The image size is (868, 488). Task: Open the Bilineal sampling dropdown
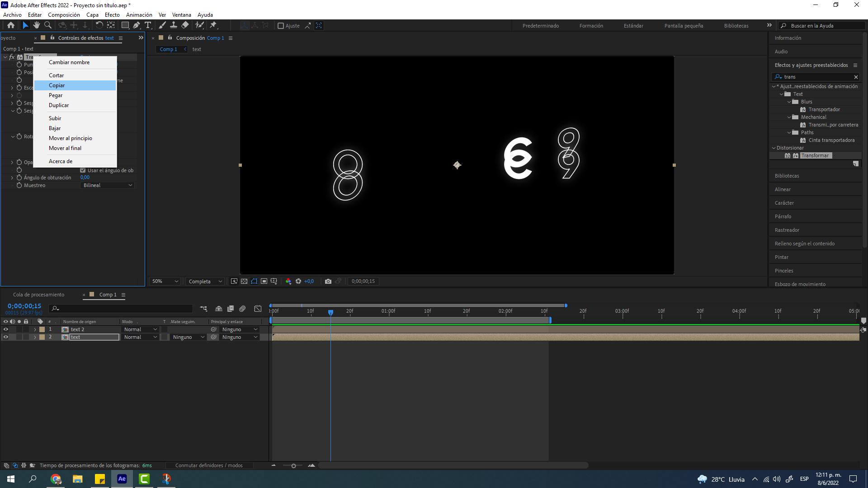point(108,185)
